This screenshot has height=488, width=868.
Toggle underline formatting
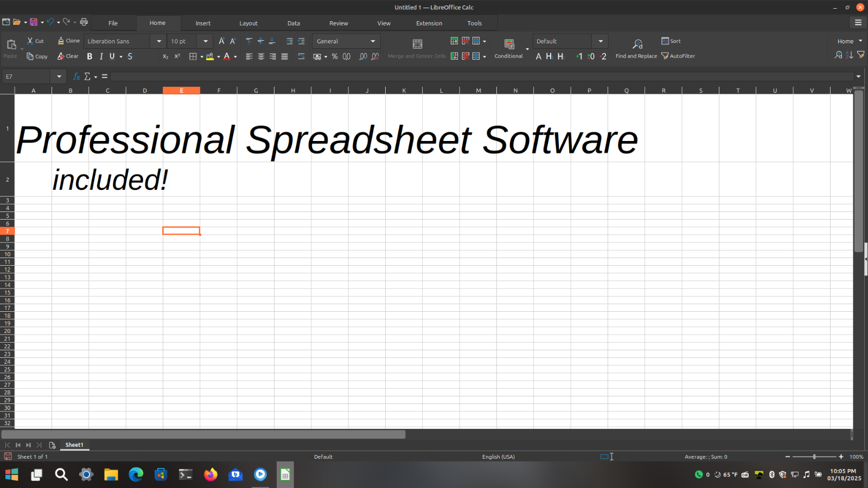point(112,56)
